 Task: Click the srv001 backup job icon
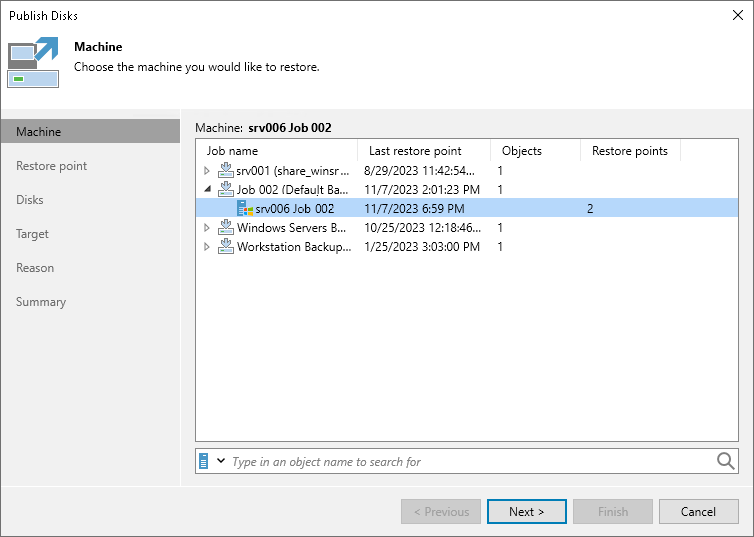click(x=226, y=170)
